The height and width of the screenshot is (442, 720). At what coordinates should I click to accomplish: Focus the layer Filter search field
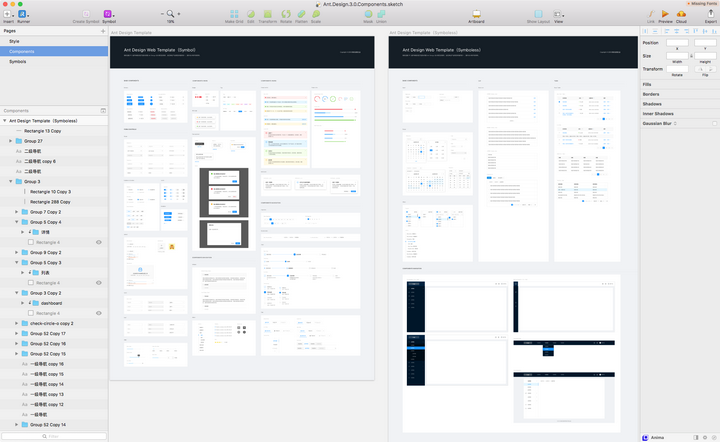tap(54, 436)
